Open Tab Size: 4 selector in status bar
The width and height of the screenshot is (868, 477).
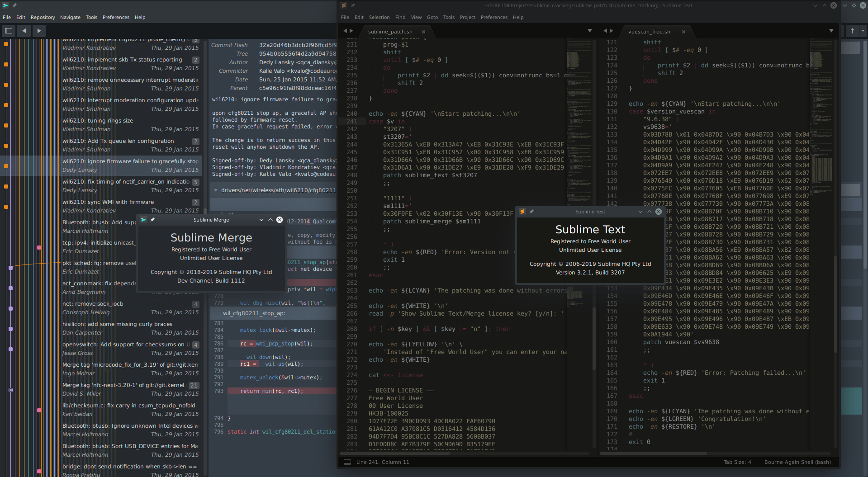click(737, 462)
